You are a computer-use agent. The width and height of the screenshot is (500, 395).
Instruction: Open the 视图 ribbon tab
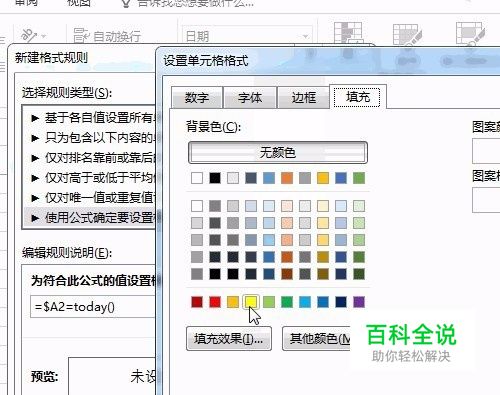click(79, 3)
